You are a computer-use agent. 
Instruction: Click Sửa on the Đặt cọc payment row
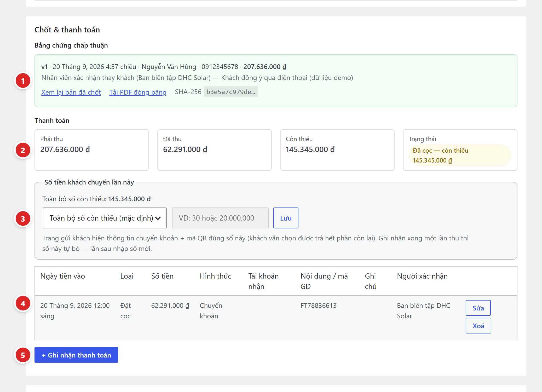click(x=478, y=308)
